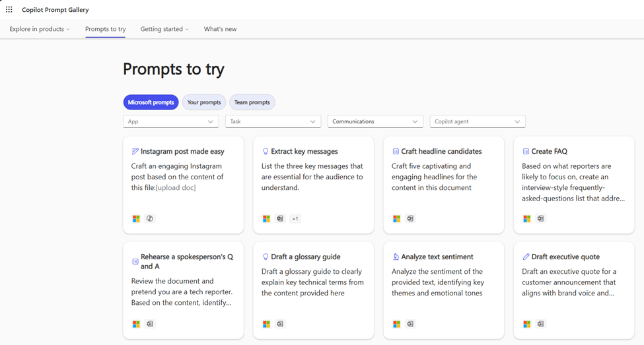Select the Microsoft prompts filter pill
The height and width of the screenshot is (345, 644).
pyautogui.click(x=151, y=102)
